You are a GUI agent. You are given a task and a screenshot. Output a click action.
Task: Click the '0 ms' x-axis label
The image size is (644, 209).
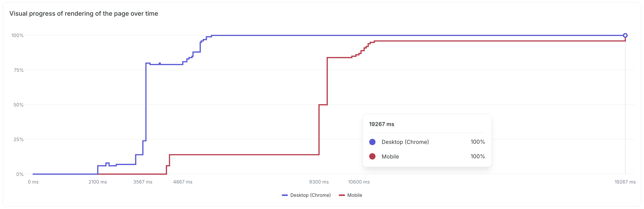[x=33, y=182]
